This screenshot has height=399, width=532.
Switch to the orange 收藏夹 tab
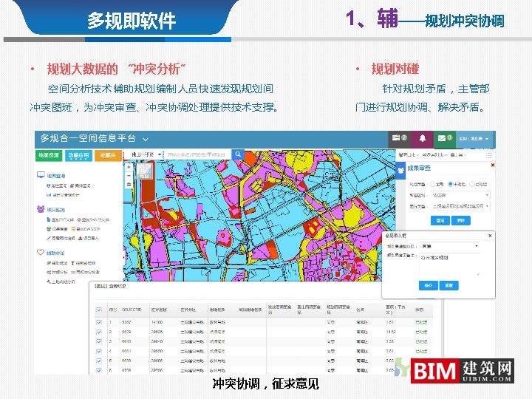(x=108, y=155)
